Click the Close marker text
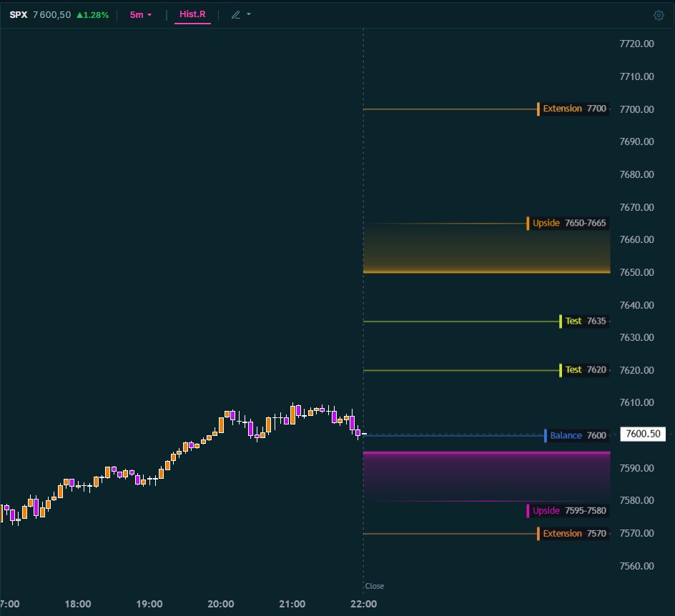The image size is (675, 616). click(x=375, y=586)
